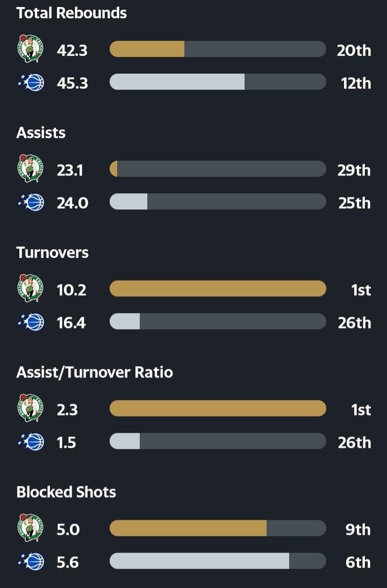The height and width of the screenshot is (588, 387).
Task: Tap Magic logo next to 5.6 blocks
Action: click(31, 562)
